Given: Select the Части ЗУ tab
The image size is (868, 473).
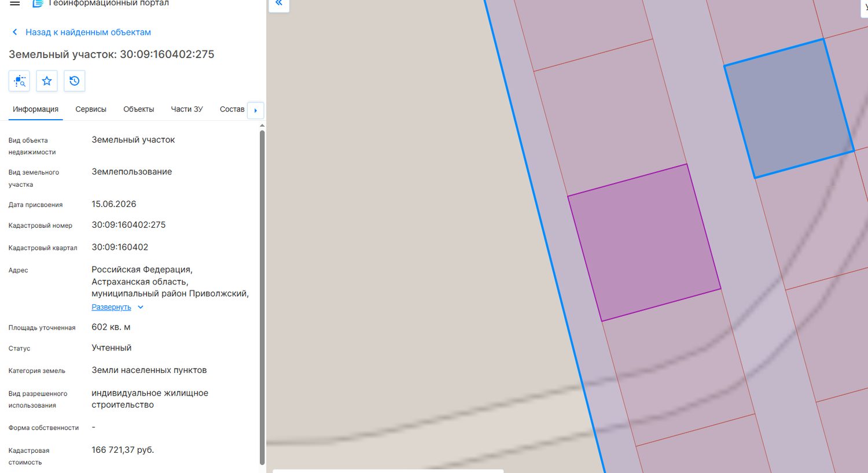Looking at the screenshot, I should [187, 109].
